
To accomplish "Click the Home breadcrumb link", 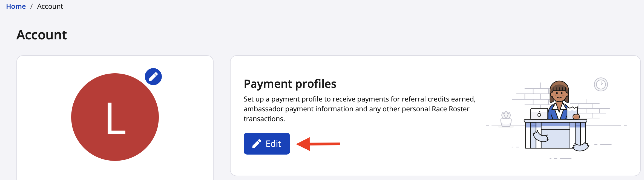I will tap(16, 6).
